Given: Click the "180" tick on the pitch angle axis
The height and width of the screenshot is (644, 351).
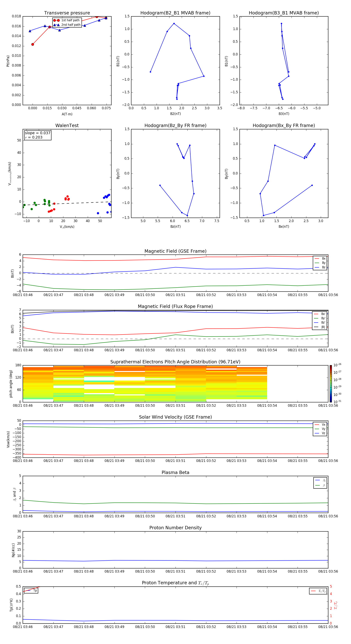Looking at the screenshot, I should (x=18, y=365).
